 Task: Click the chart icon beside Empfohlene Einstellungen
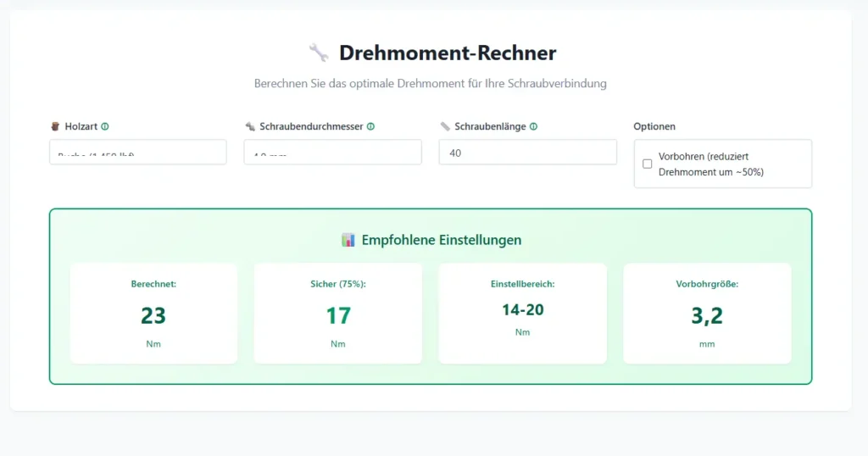tap(348, 240)
